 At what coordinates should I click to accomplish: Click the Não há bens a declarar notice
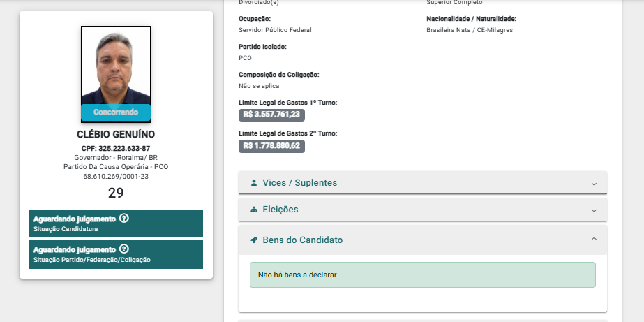tap(423, 275)
